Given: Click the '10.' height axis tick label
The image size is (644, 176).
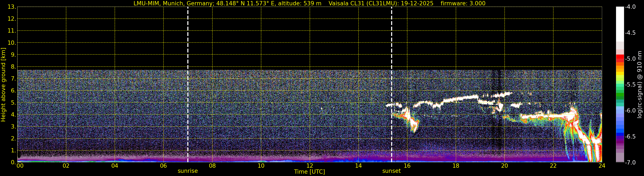Looking at the screenshot, I should [x=12, y=43].
